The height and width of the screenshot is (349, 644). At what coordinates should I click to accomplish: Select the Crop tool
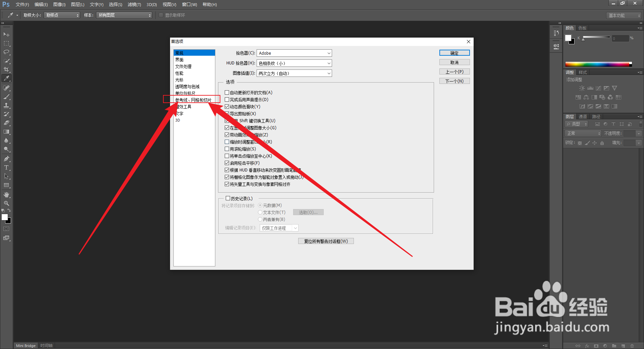pyautogui.click(x=6, y=69)
